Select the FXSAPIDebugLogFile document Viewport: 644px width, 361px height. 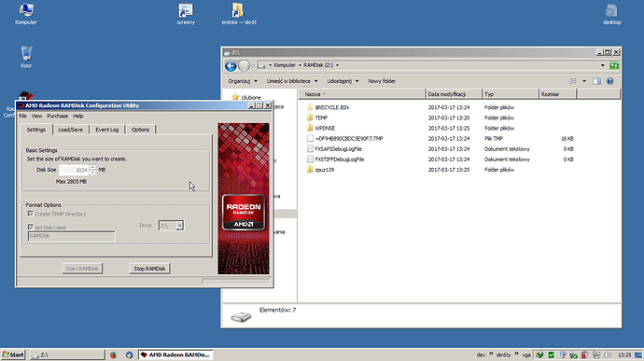click(x=334, y=149)
